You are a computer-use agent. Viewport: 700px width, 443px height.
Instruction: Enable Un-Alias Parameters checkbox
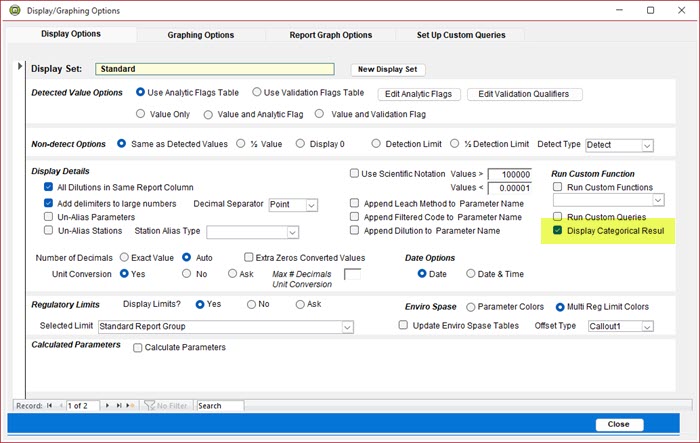(48, 217)
